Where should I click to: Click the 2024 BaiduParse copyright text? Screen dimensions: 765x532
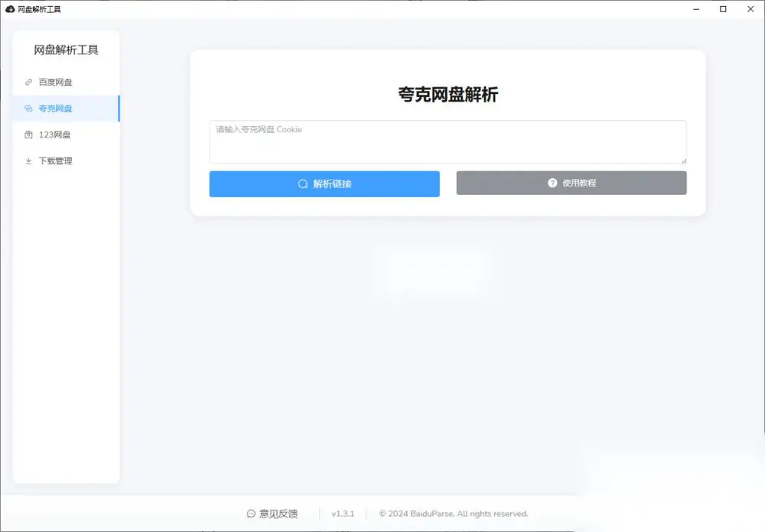point(454,514)
